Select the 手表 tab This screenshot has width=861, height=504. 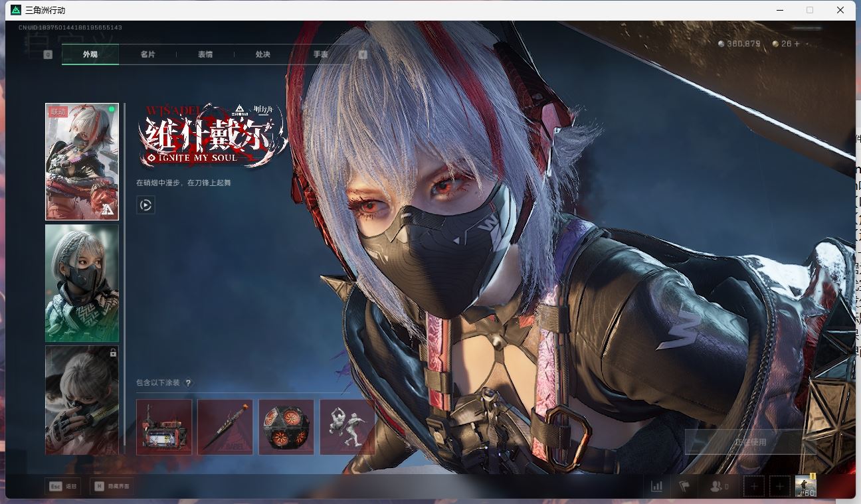[x=320, y=54]
